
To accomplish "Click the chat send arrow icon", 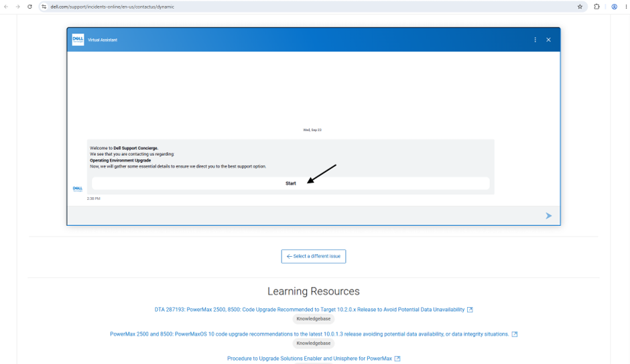I will pyautogui.click(x=548, y=216).
